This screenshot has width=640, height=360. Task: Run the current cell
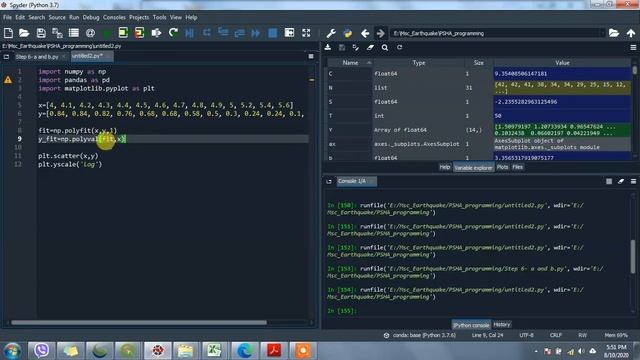tap(123, 33)
